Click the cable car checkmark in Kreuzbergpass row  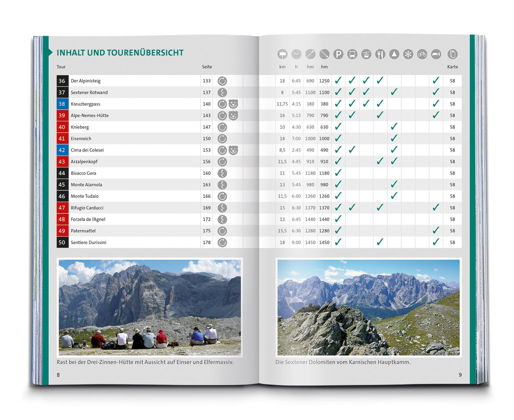[366, 103]
